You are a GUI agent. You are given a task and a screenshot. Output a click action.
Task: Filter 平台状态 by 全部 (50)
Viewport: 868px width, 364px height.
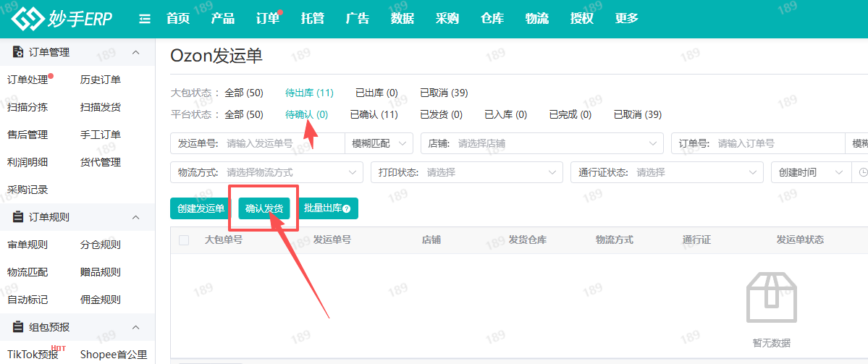(x=243, y=114)
